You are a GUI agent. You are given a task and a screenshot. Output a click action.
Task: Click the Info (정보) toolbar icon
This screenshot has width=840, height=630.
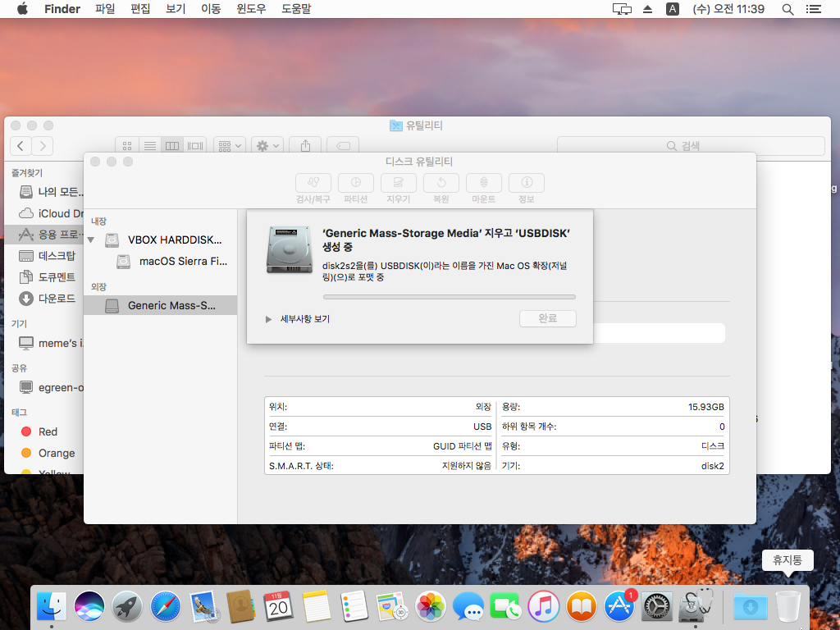527,183
